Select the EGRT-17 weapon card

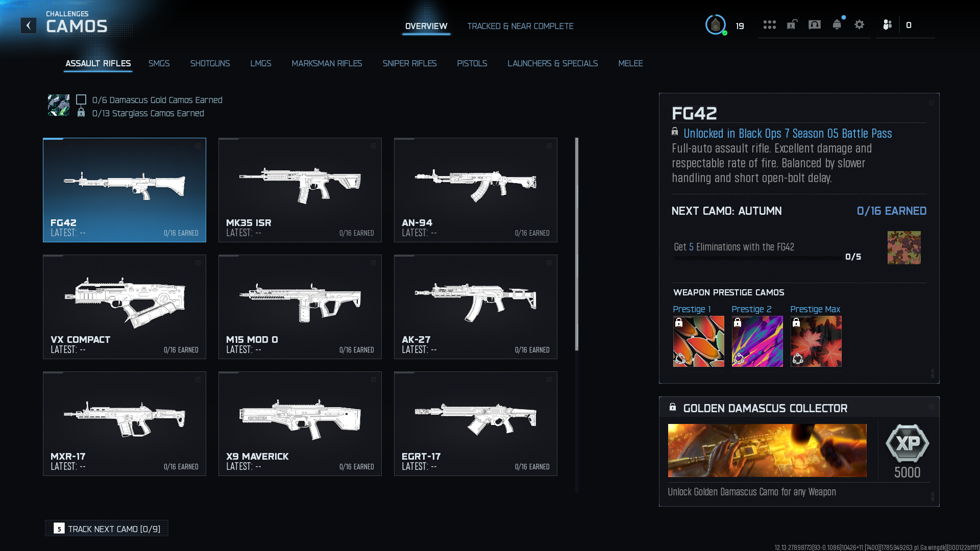pyautogui.click(x=476, y=423)
